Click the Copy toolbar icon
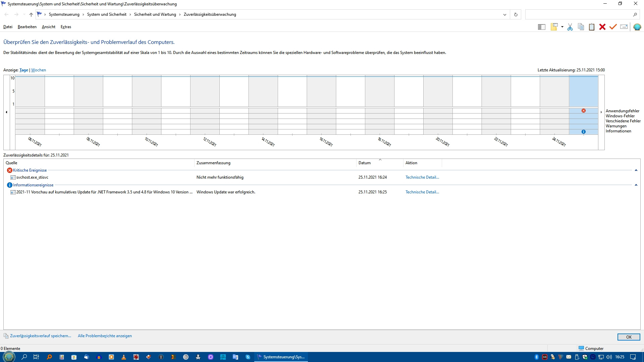 point(581,27)
